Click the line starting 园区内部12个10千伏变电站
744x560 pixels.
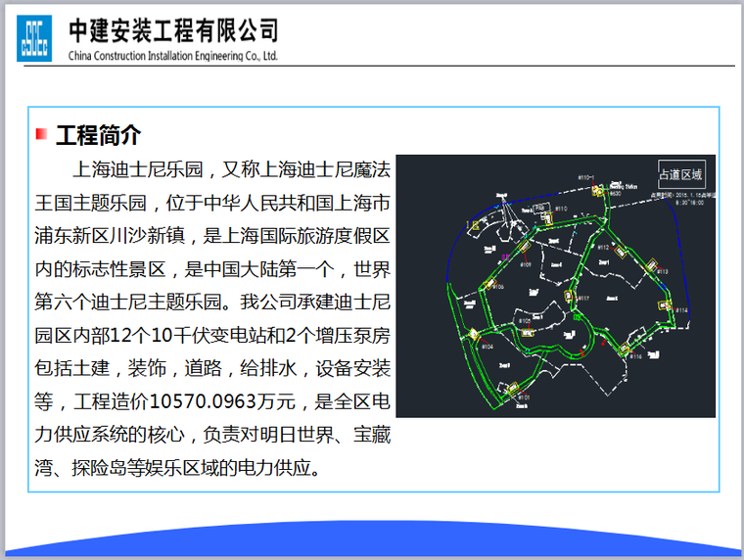coord(212,335)
